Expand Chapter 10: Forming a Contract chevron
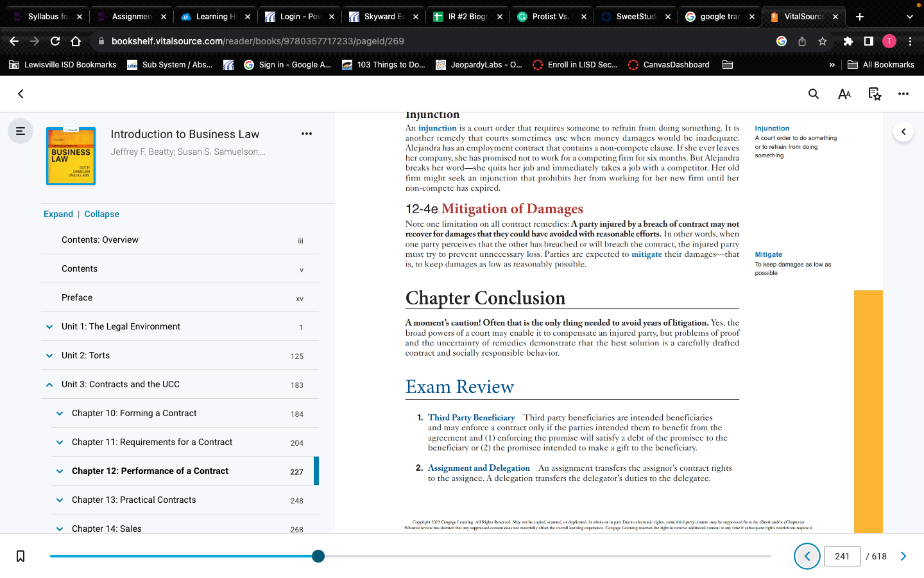Screen dimensions: 924x578 point(60,414)
